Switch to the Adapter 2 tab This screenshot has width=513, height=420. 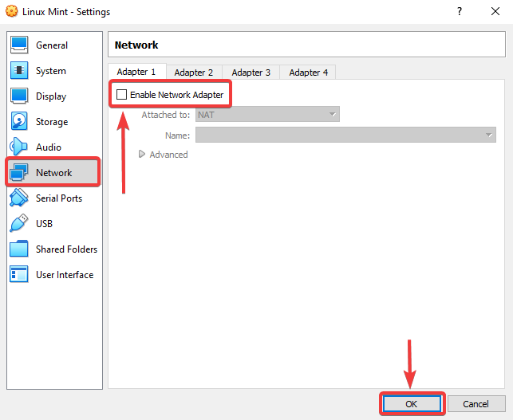pos(194,73)
